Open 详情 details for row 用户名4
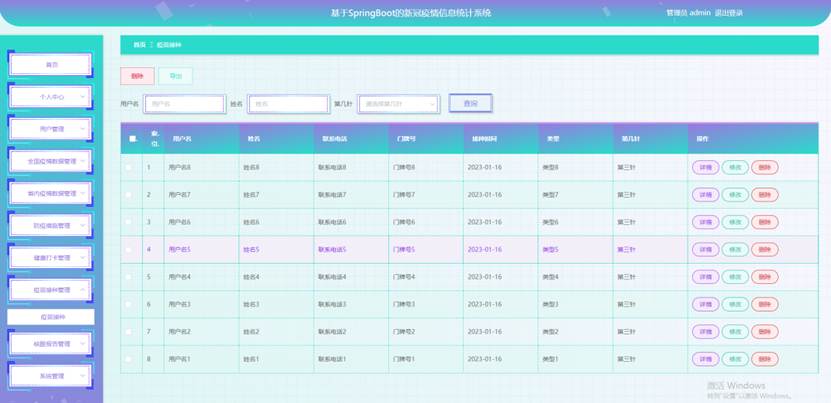Image resolution: width=831 pixels, height=403 pixels. pos(705,277)
